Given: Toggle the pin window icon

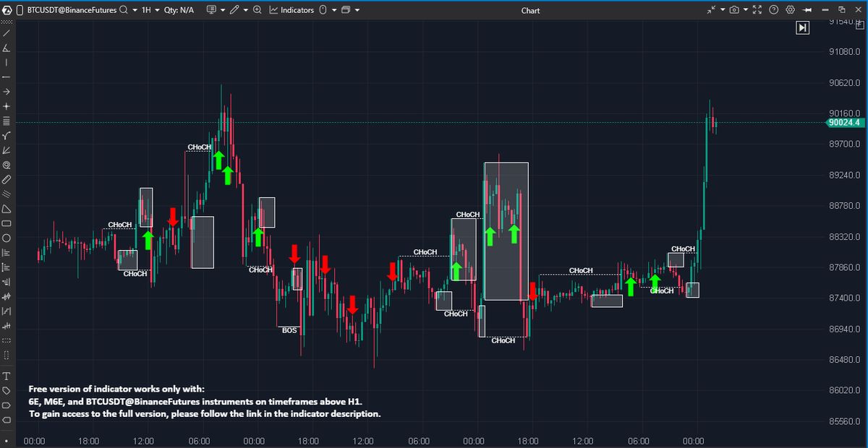Looking at the screenshot, I should click(807, 10).
